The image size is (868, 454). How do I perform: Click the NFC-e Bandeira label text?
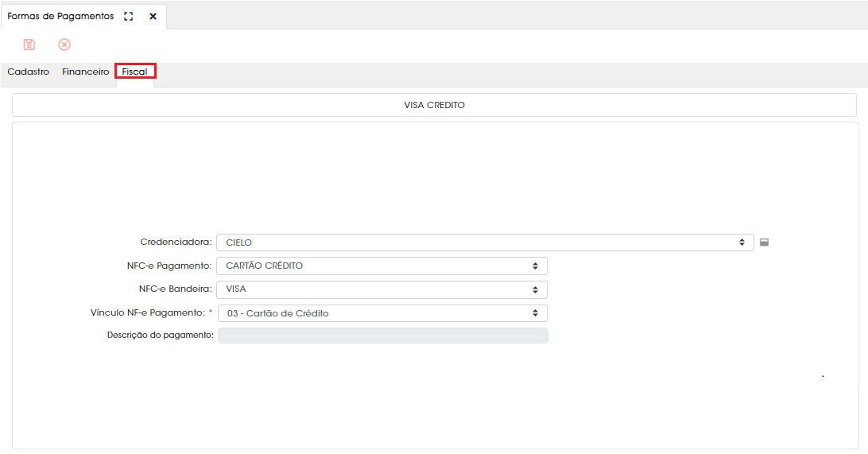click(x=176, y=289)
